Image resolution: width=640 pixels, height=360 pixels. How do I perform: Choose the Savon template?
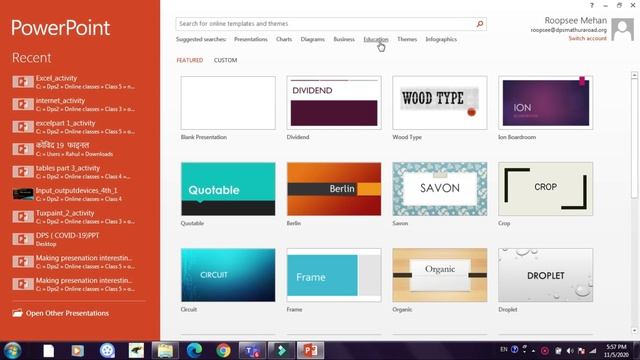coord(440,189)
